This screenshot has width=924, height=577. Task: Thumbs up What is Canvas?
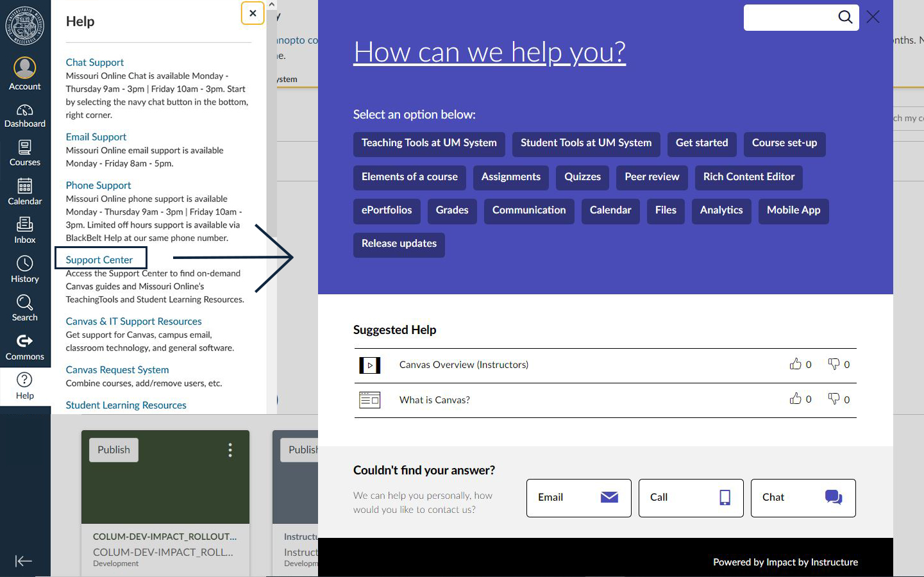(x=795, y=399)
